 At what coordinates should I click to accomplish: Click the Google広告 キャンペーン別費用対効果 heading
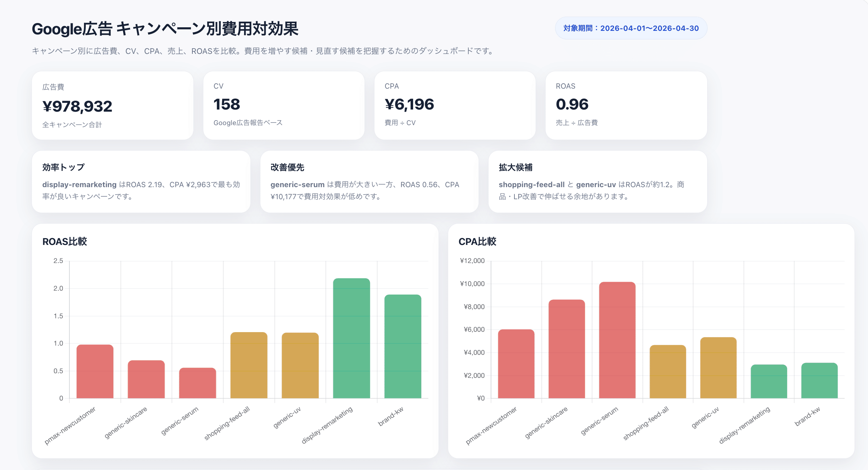click(x=165, y=29)
